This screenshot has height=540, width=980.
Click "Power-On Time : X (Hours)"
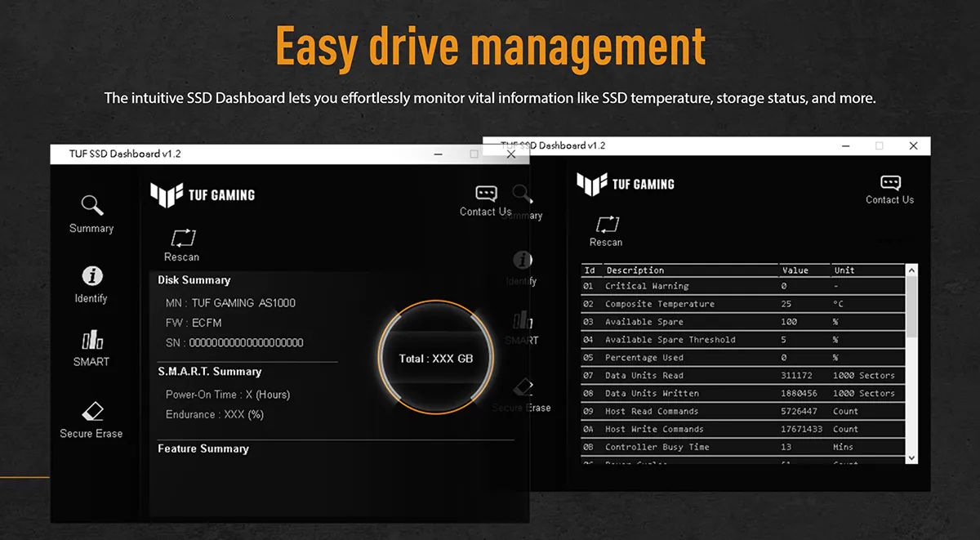(228, 395)
